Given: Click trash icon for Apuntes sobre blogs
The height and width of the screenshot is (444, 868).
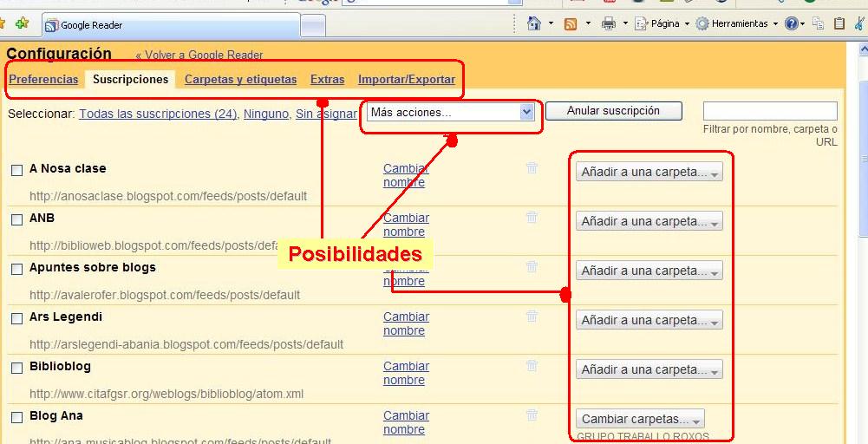Looking at the screenshot, I should click(532, 266).
